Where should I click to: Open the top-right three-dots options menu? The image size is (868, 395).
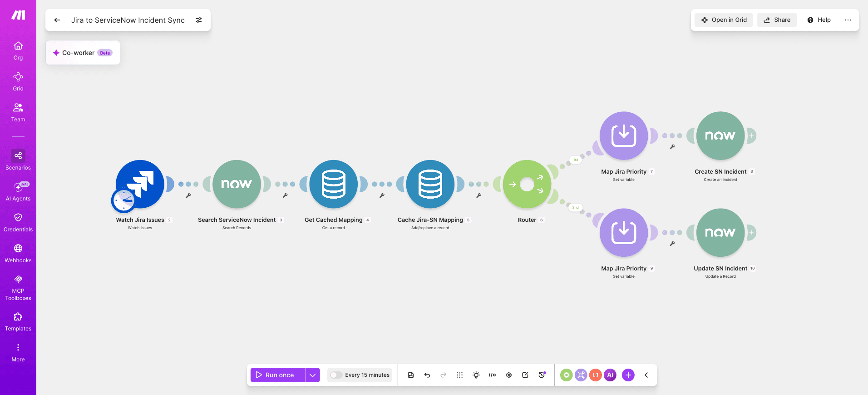(848, 20)
